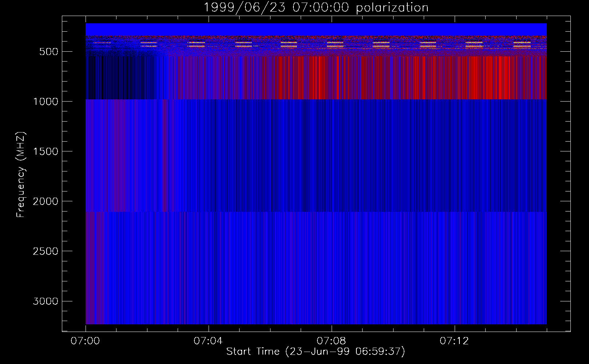The height and width of the screenshot is (364, 589).
Task: Click the 2000 frequency tick label
Action: (x=46, y=201)
